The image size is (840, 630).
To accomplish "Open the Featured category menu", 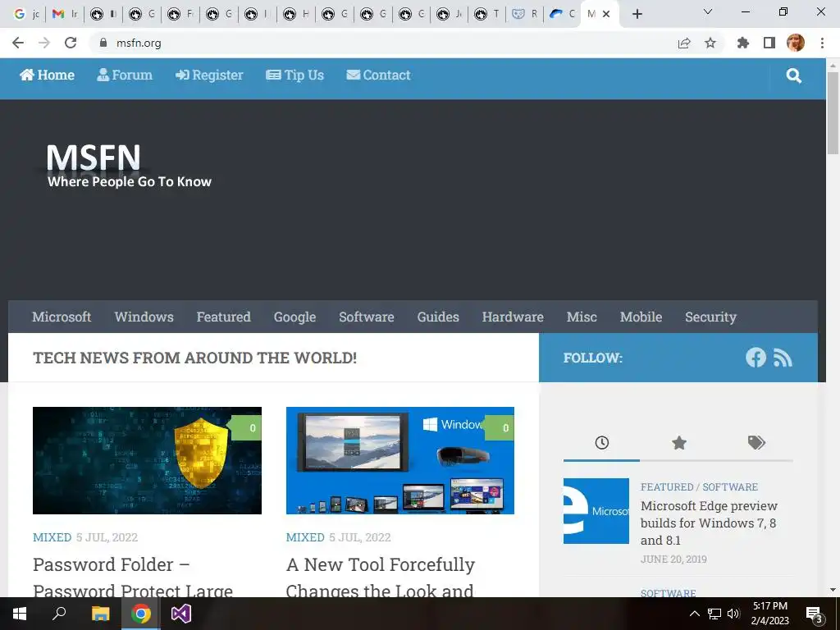I will [223, 317].
